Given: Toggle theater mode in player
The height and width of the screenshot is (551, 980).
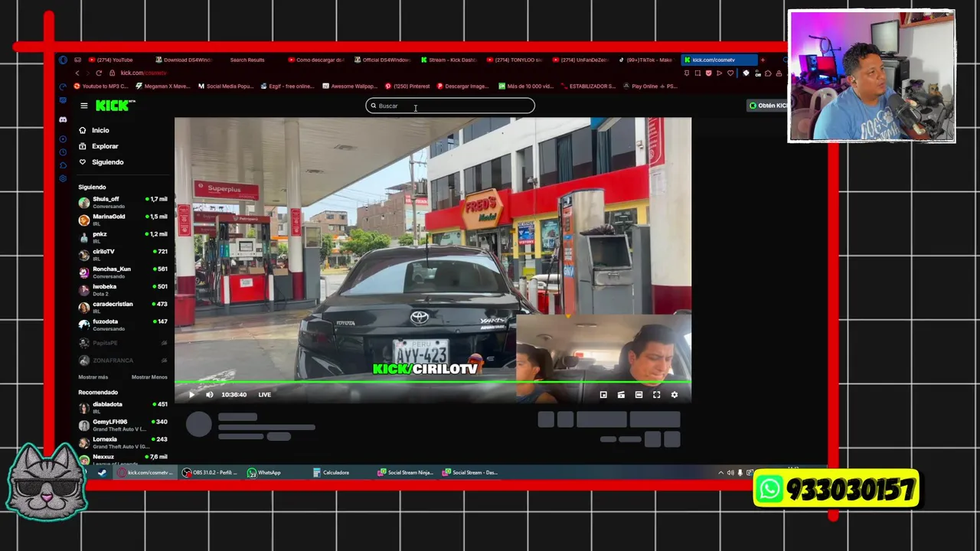Looking at the screenshot, I should (x=639, y=395).
